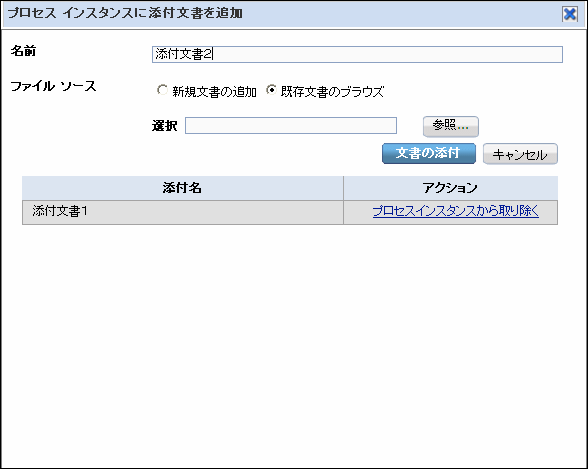Select the 既存文書のブラウズ radio button
This screenshot has height=469, width=588.
pos(271,90)
